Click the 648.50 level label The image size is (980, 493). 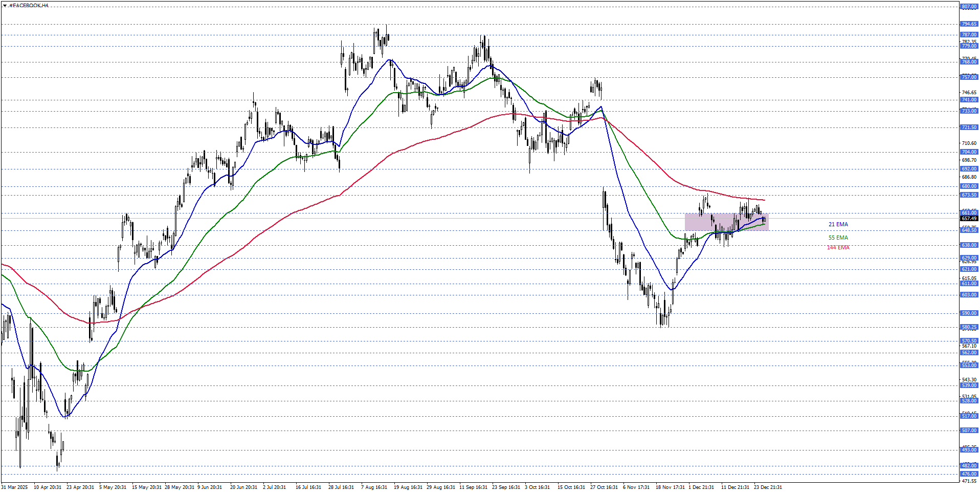[x=969, y=230]
